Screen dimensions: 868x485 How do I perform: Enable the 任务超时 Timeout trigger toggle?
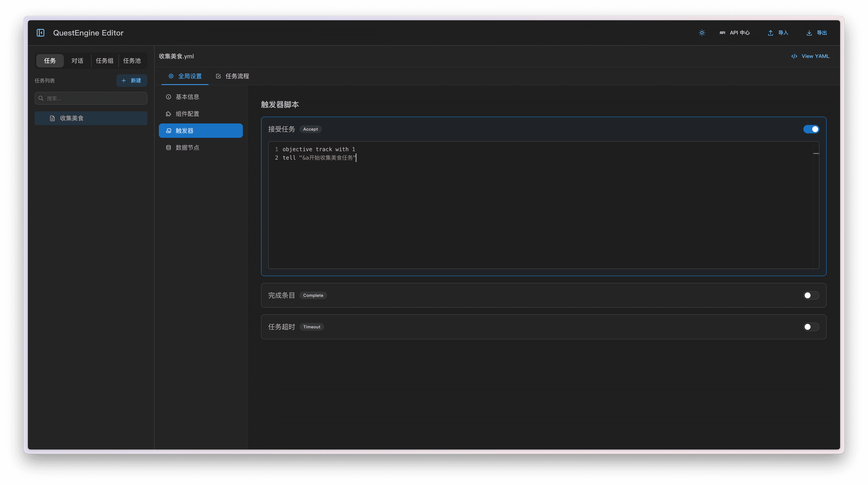pyautogui.click(x=811, y=327)
